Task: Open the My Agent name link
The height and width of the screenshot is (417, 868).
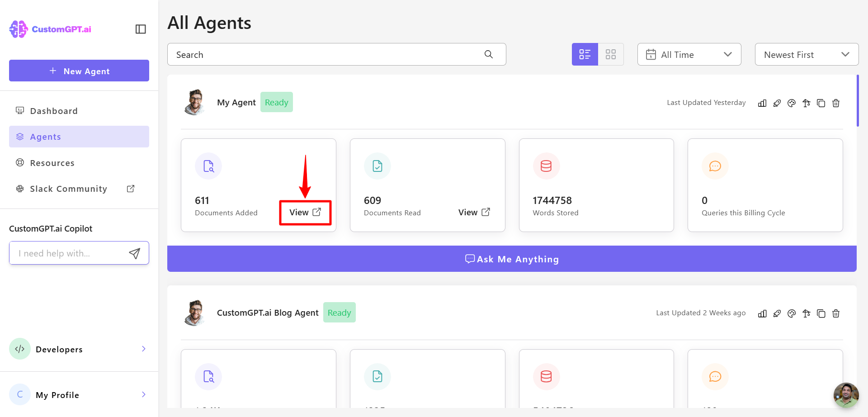Action: pos(236,102)
